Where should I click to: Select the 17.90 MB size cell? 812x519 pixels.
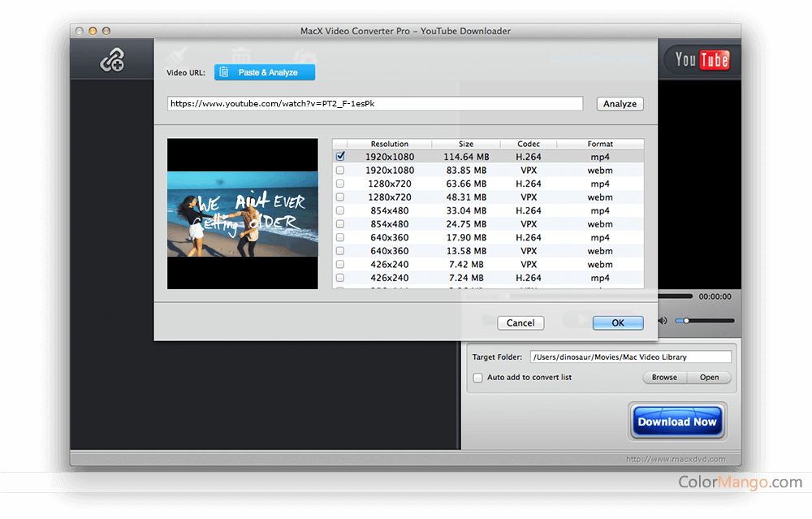tap(466, 237)
